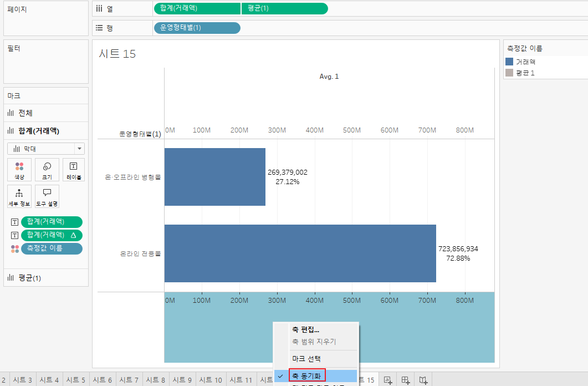Select the 합계(거래액) pill on columns shelf

click(197, 8)
